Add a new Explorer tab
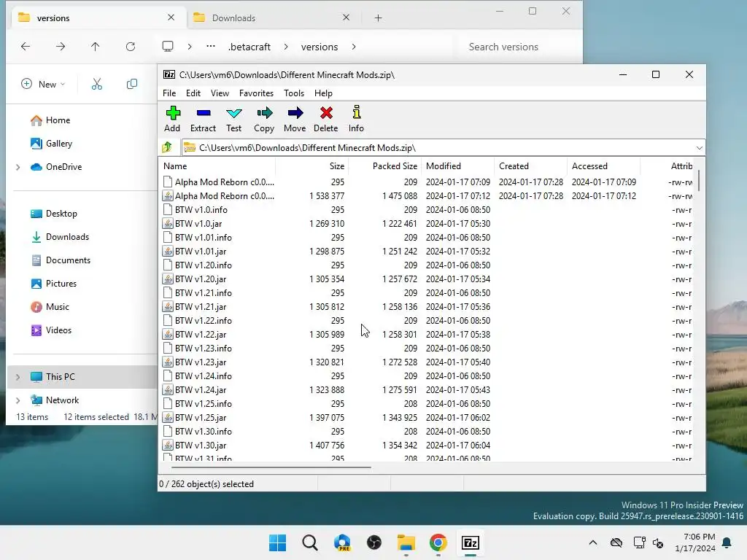 (x=379, y=17)
